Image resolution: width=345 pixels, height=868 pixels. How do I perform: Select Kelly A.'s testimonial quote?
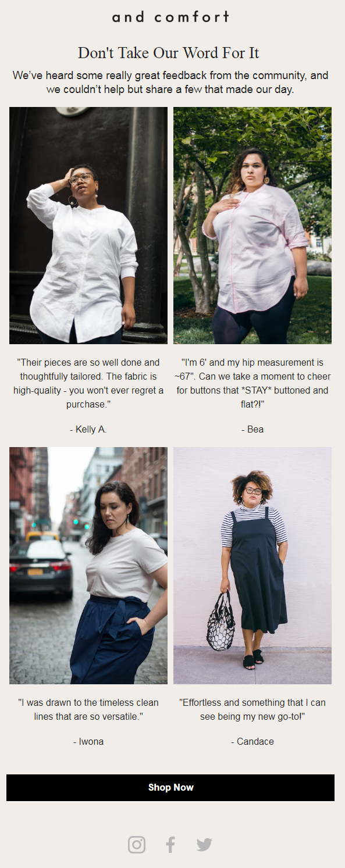pos(88,383)
